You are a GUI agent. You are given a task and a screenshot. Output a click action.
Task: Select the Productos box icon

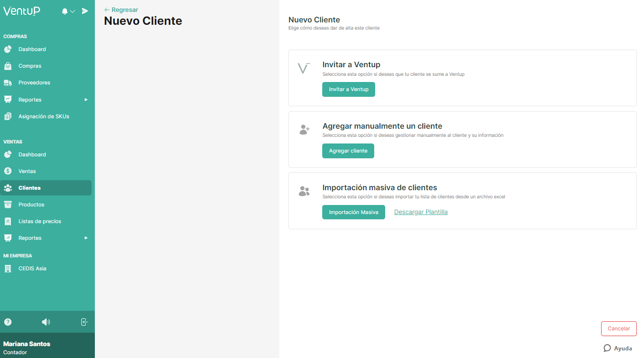[8, 204]
